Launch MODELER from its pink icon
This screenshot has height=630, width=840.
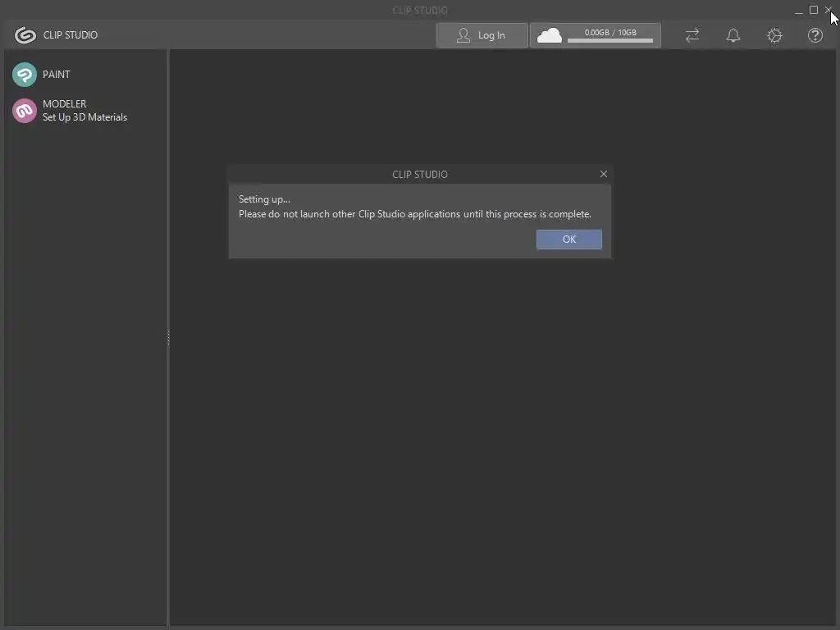(24, 111)
